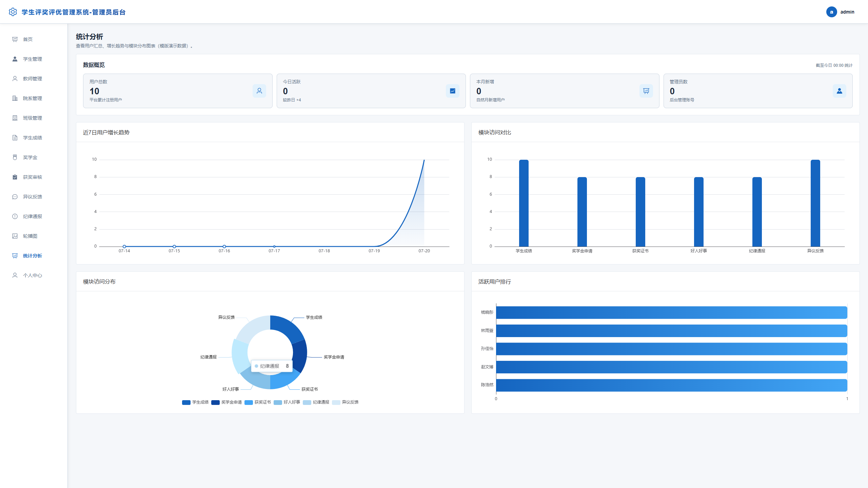
Task: Click the 管理员数 person icon
Action: (x=840, y=91)
